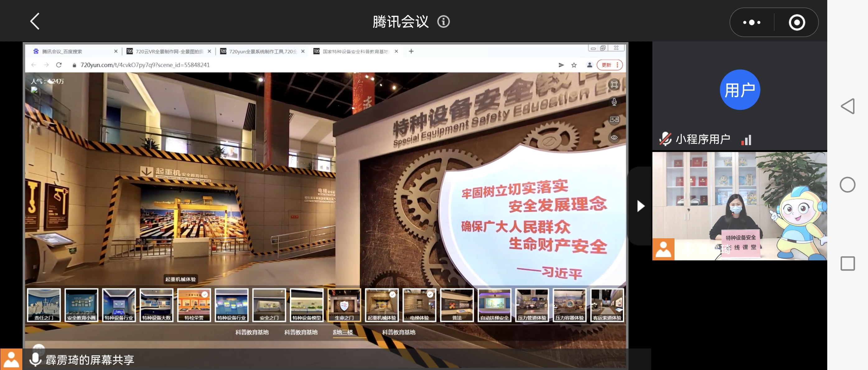Open the 特检荣誉 scene thumbnail
868x370 pixels.
pyautogui.click(x=194, y=305)
